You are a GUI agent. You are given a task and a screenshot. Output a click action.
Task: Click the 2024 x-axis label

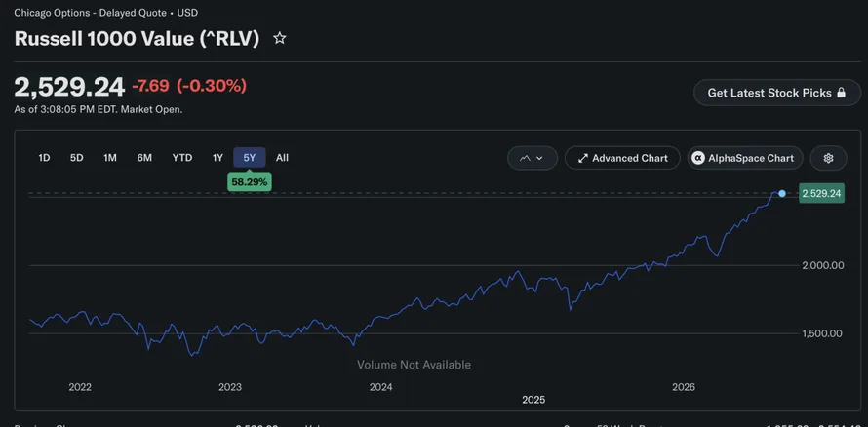click(x=381, y=387)
